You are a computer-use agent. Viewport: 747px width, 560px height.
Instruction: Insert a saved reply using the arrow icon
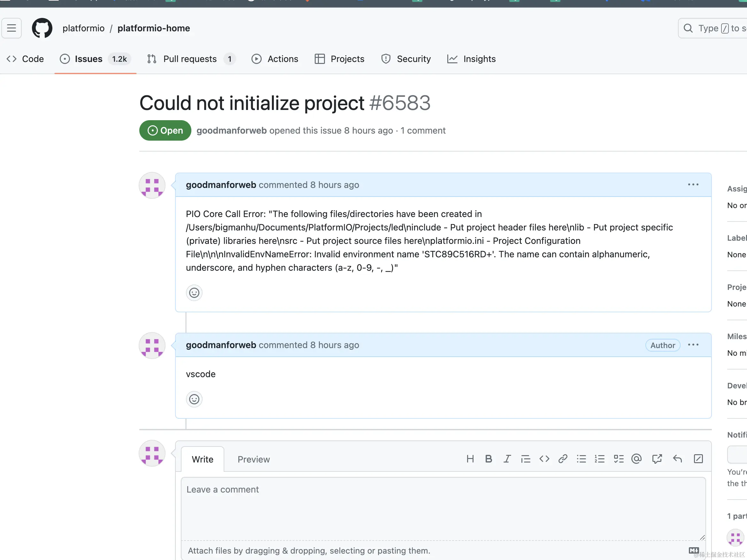click(677, 459)
